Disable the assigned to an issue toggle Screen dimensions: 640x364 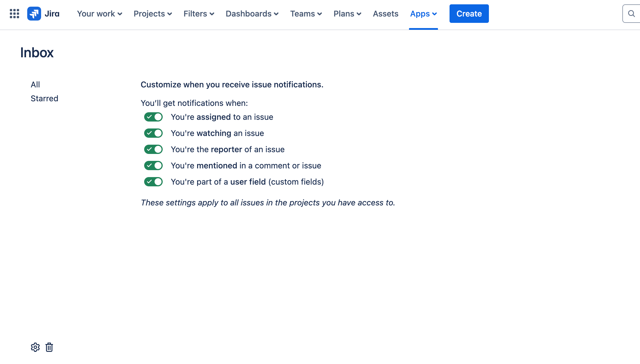(153, 117)
